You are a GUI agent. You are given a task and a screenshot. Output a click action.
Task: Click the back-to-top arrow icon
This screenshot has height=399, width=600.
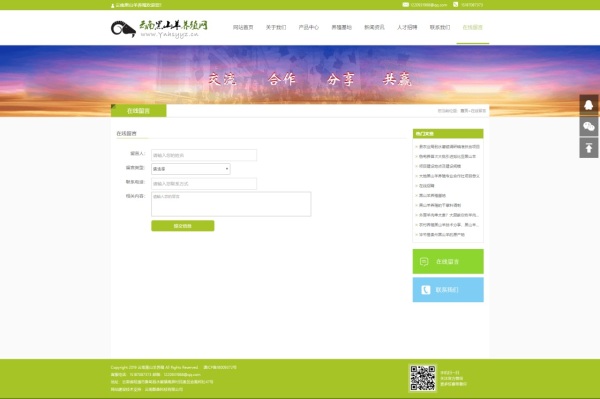589,148
